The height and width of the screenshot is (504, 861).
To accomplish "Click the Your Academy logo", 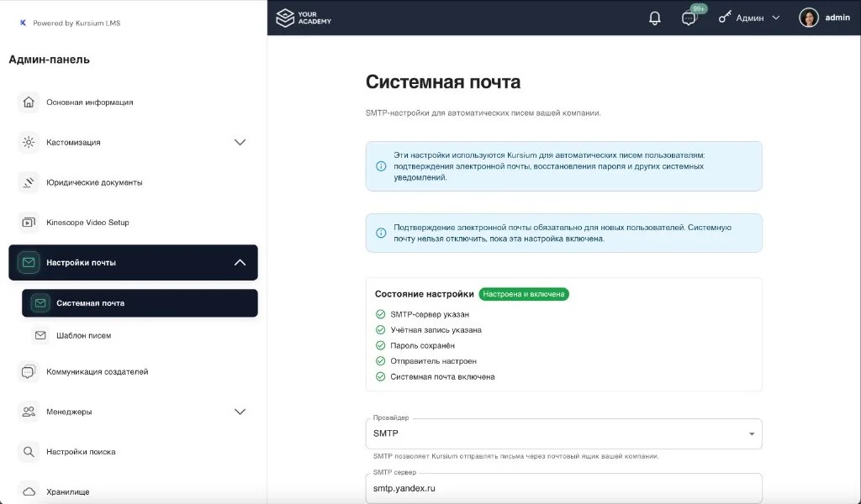I will click(x=304, y=18).
